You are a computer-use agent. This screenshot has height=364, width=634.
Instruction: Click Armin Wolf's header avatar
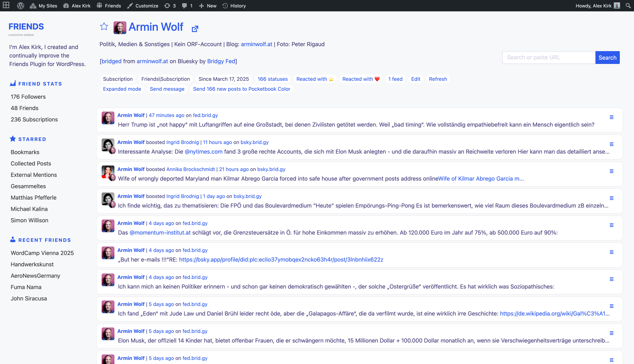point(120,28)
